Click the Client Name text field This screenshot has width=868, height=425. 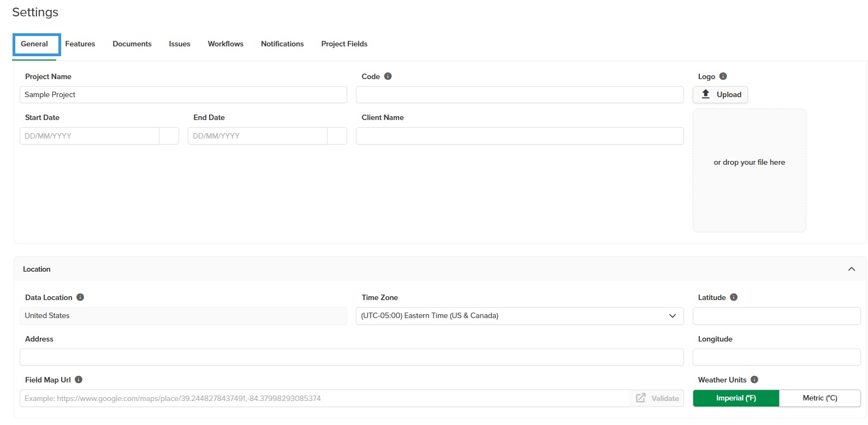click(x=520, y=136)
